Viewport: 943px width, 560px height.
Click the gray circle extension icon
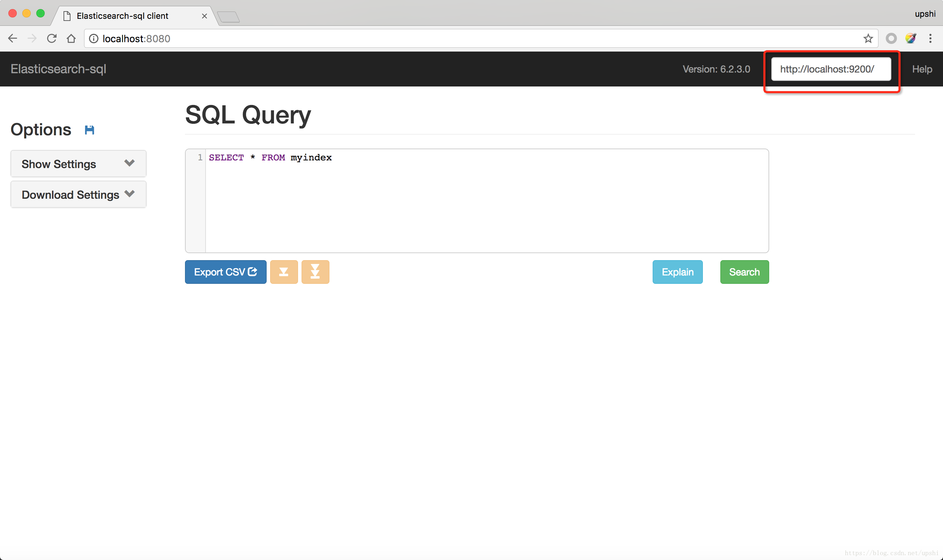891,38
